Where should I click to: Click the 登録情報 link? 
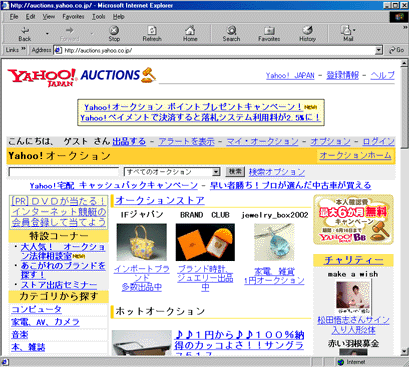click(342, 75)
